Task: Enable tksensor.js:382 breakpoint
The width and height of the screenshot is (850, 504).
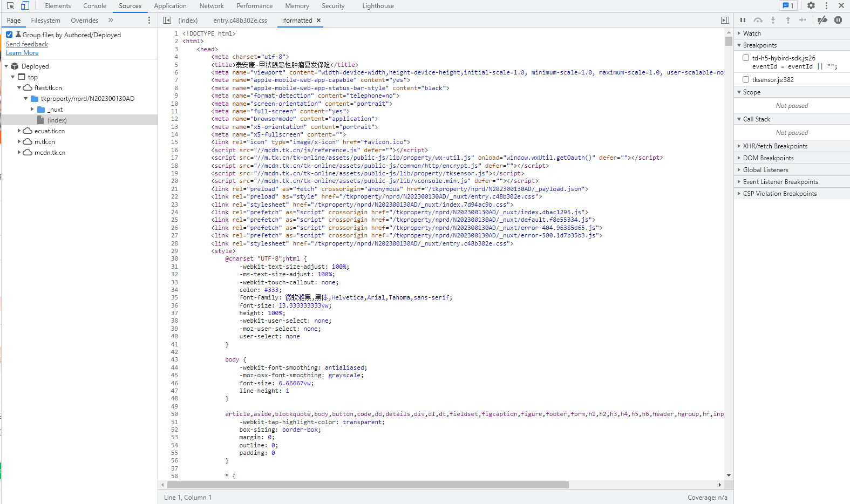Action: point(746,79)
